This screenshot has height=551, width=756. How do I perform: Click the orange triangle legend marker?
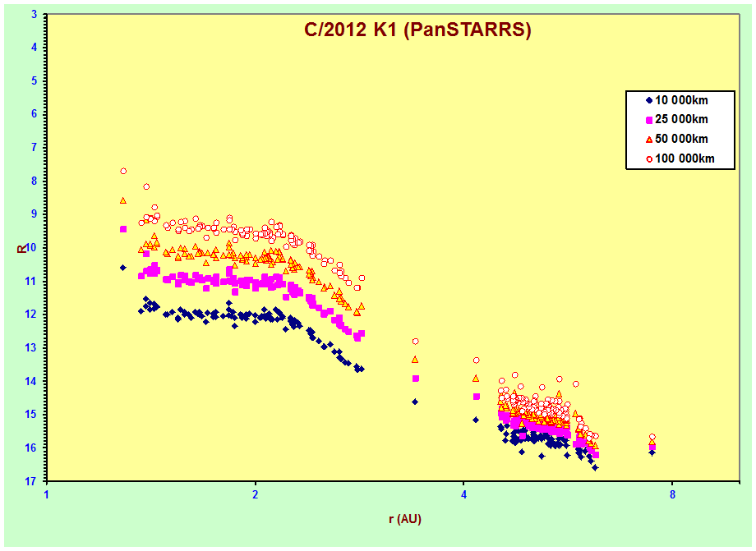649,140
